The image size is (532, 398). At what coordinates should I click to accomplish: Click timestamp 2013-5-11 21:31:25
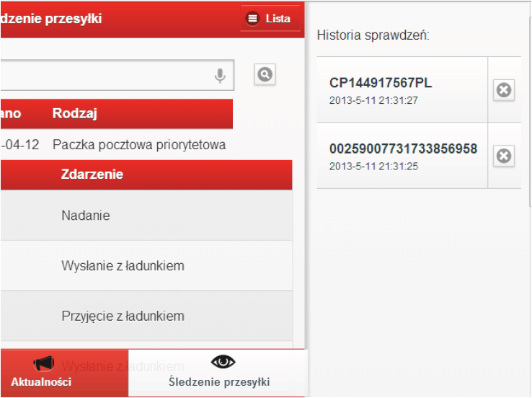click(373, 167)
